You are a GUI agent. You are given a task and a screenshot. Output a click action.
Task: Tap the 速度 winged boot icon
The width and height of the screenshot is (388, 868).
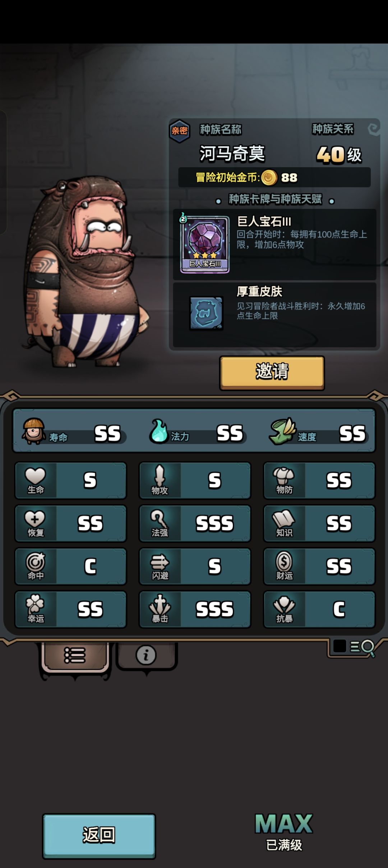coord(282,431)
